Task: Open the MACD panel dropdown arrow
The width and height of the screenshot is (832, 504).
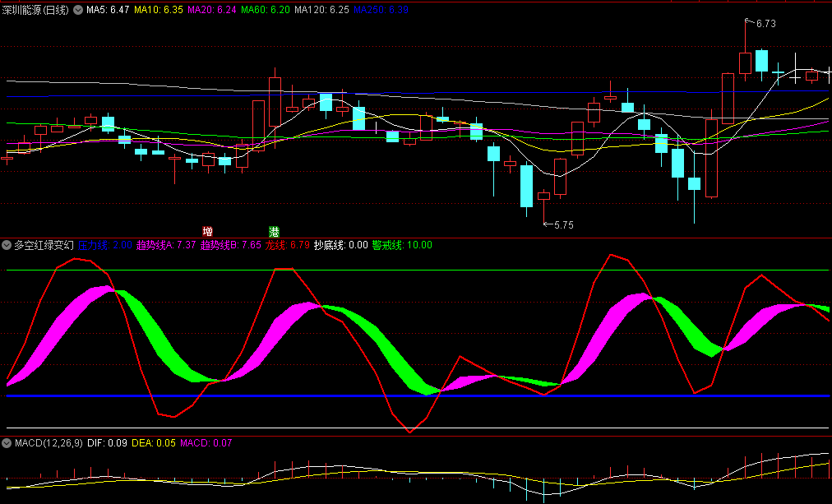Action: click(7, 443)
